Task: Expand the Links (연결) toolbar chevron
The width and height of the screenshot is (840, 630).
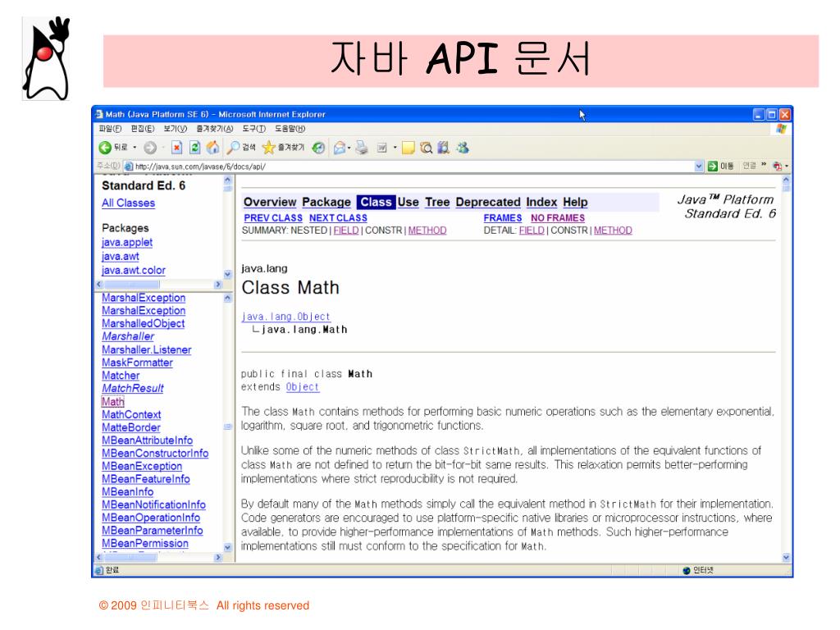Action: coord(764,165)
